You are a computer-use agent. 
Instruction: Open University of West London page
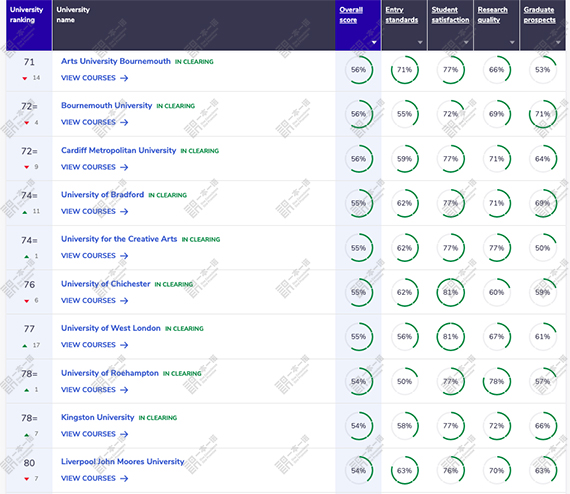point(111,328)
